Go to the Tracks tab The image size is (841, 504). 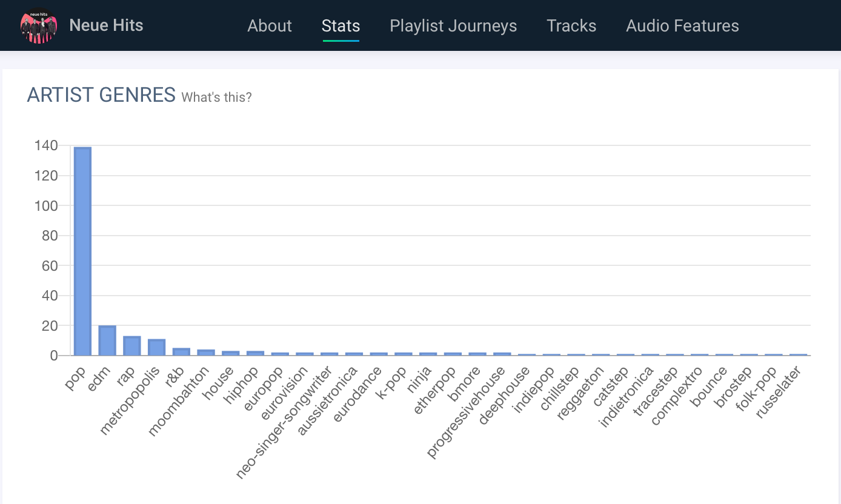tap(571, 26)
